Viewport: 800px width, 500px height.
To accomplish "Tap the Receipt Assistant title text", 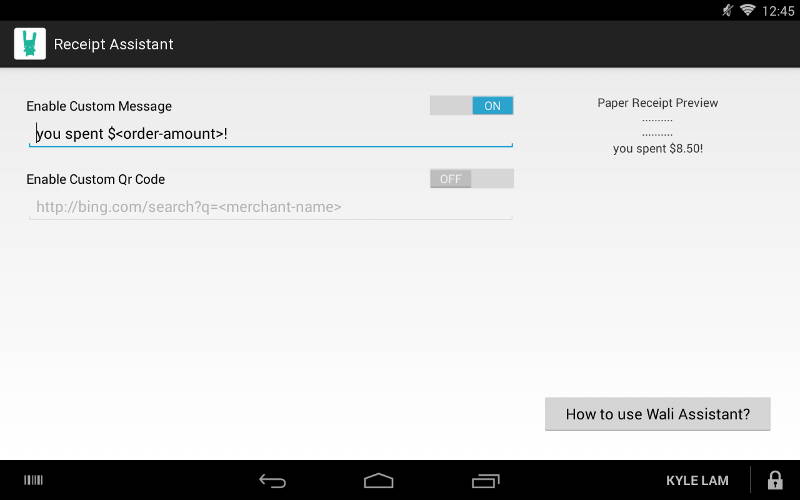I will (x=114, y=44).
